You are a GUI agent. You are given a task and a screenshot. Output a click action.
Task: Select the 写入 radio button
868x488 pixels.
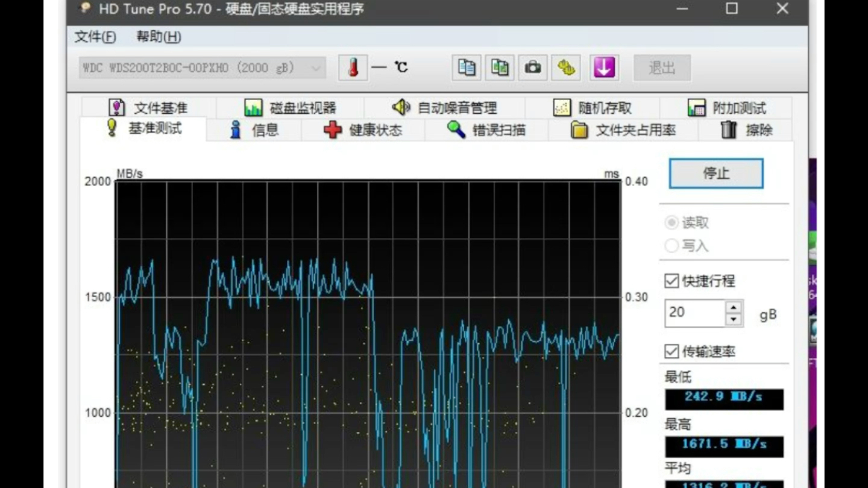tap(671, 246)
